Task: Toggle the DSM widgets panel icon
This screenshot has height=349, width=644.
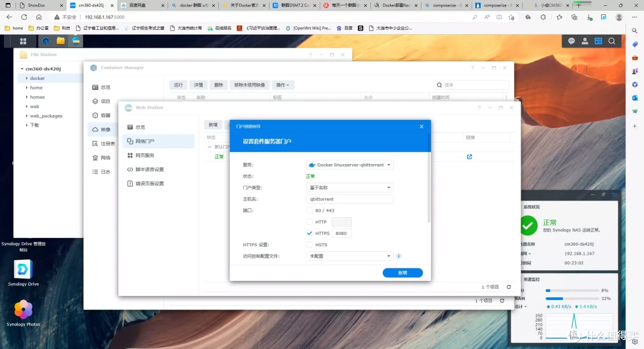Action: 599,41
